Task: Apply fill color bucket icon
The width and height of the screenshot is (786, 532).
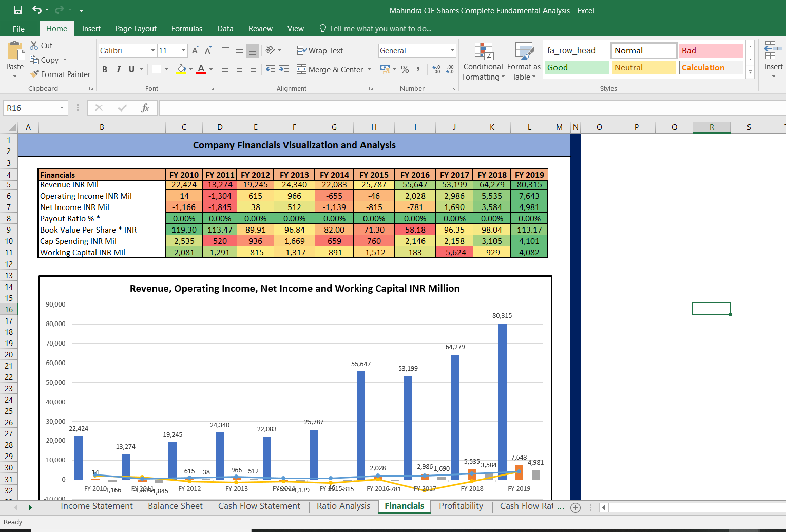Action: point(181,69)
